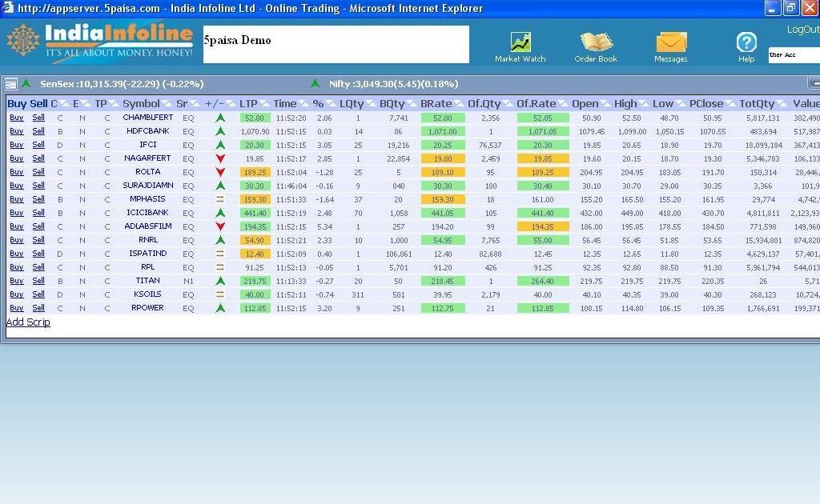820x504 pixels.
Task: Open the Market Watch icon
Action: point(521,42)
